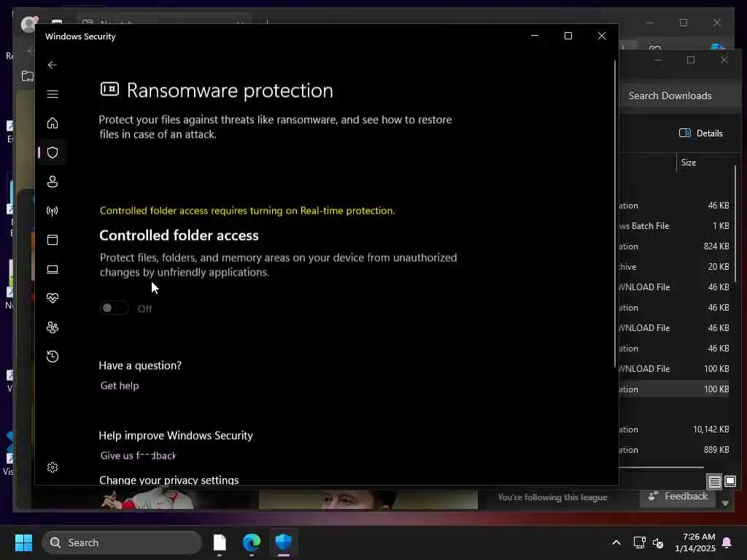Click the Feedback button in the browser
The width and height of the screenshot is (747, 560).
click(x=678, y=497)
